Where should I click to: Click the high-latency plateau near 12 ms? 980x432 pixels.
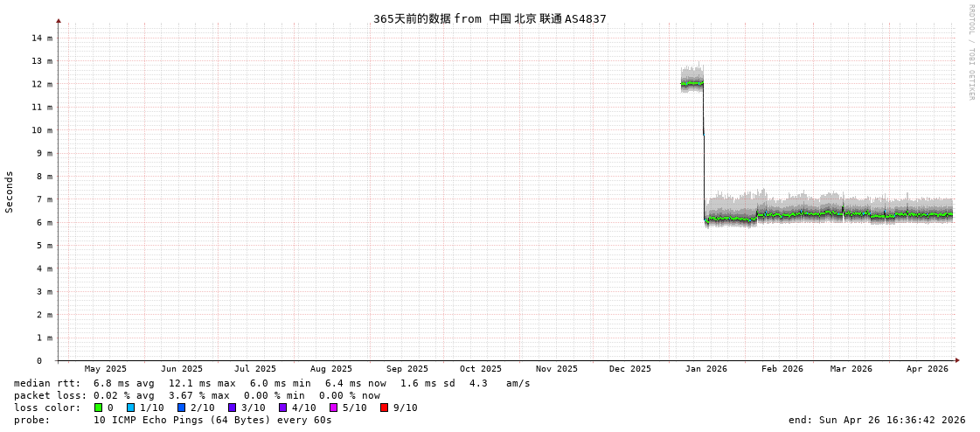pos(692,84)
